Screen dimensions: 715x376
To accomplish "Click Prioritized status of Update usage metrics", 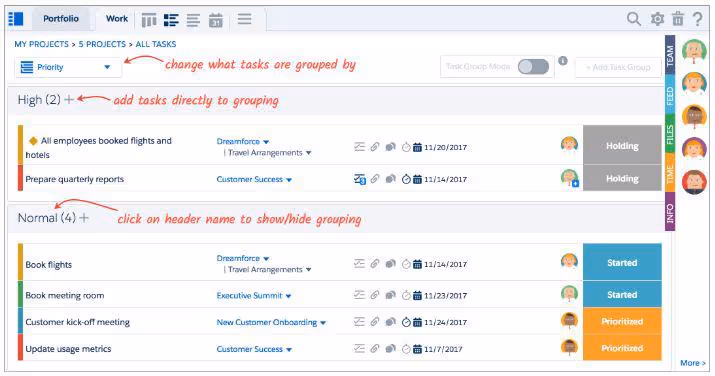I will pos(622,348).
